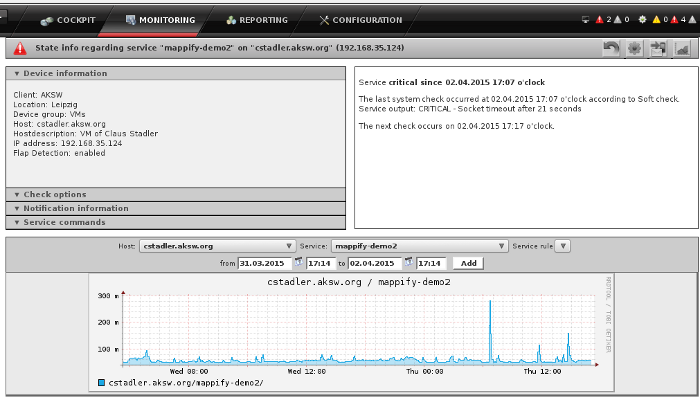700x400 pixels.
Task: Open the Service dropdown mappify-demo2
Action: (x=419, y=246)
